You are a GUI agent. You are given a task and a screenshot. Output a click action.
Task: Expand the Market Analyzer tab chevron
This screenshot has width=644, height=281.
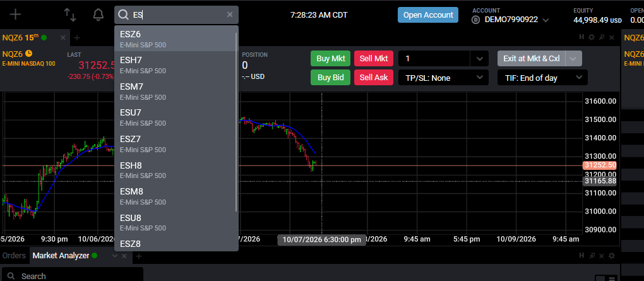tap(114, 256)
